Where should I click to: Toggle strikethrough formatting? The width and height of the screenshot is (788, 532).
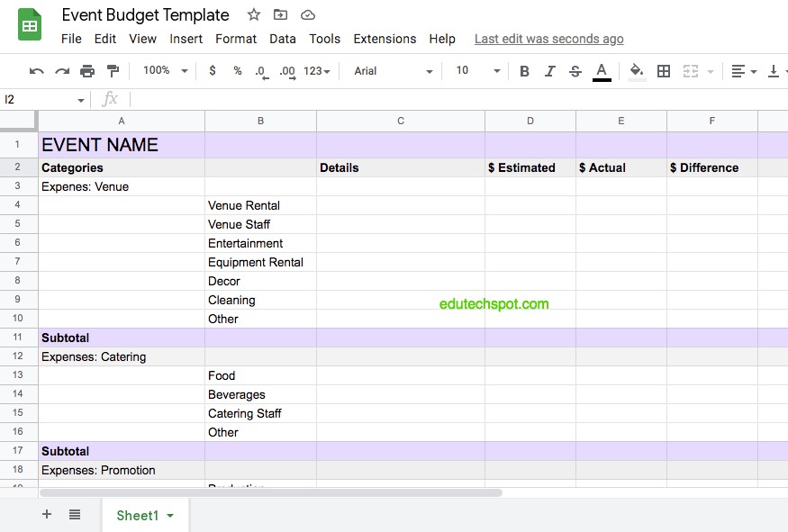coord(575,70)
